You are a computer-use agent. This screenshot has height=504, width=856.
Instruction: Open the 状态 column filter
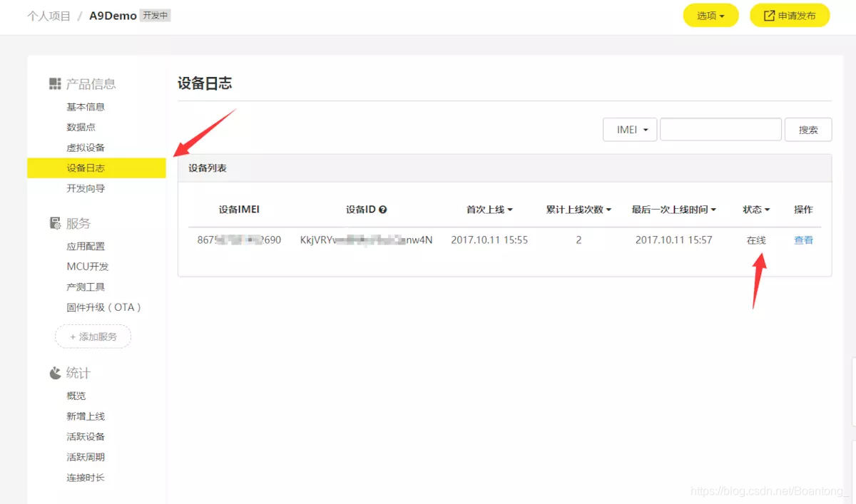click(x=756, y=210)
